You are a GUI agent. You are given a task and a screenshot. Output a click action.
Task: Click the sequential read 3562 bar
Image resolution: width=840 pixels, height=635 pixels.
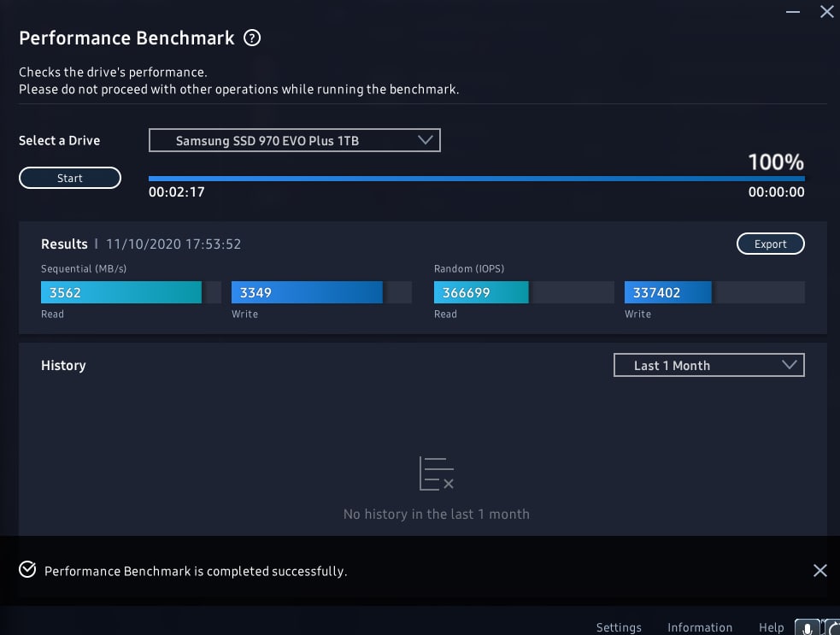pyautogui.click(x=131, y=292)
